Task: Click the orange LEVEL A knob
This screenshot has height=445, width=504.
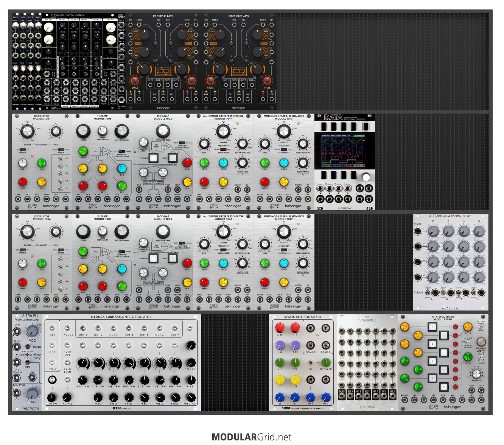Action: pos(468,327)
